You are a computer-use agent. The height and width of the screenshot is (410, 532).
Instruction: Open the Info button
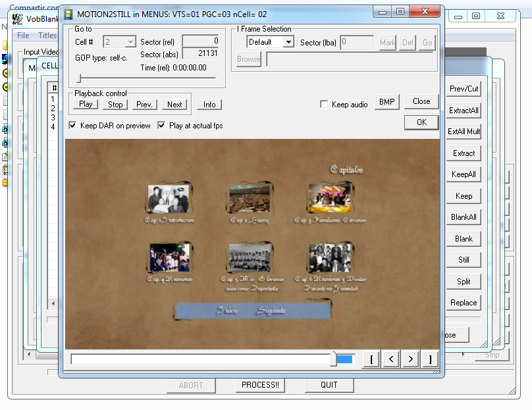tap(209, 105)
